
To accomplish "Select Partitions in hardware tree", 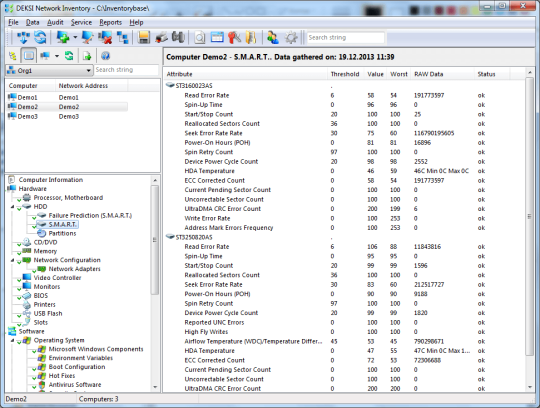I will 62,233.
